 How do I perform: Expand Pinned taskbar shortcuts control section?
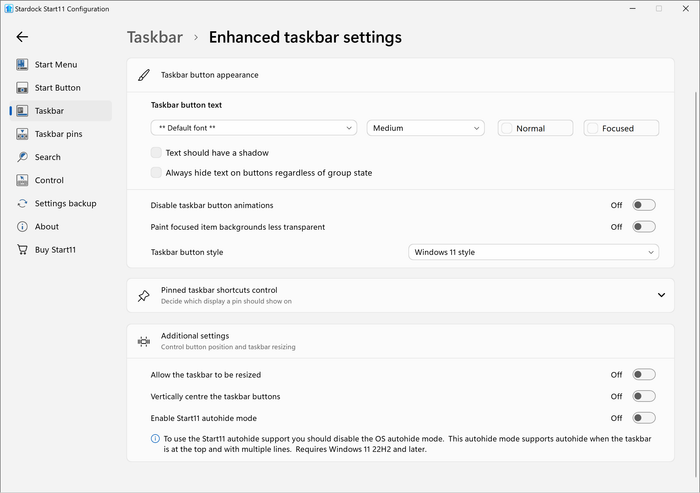coord(661,295)
